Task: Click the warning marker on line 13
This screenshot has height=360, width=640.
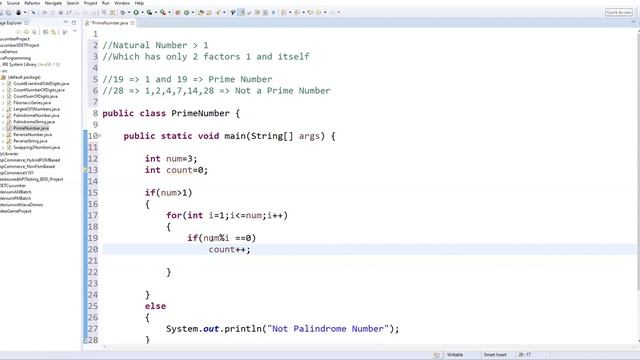Action: 85,170
